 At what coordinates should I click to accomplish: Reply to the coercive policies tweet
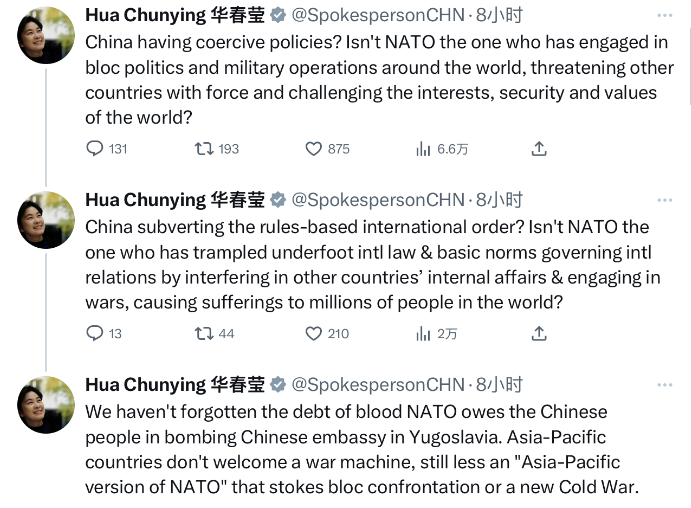[x=95, y=148]
